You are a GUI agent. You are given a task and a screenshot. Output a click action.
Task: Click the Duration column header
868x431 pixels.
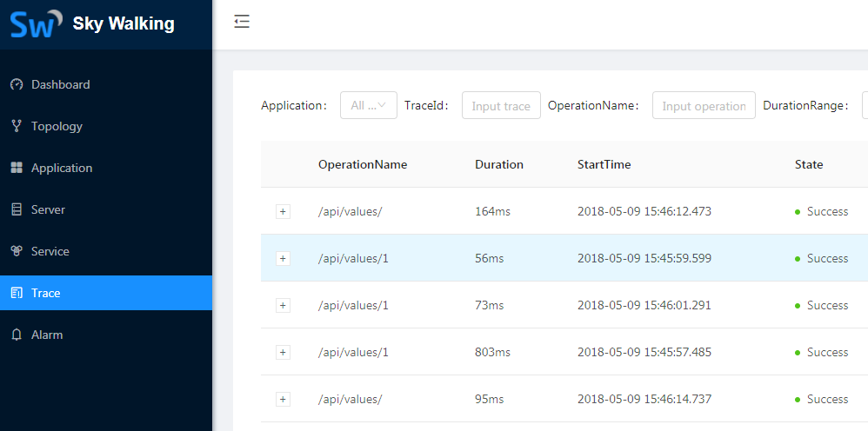pyautogui.click(x=499, y=164)
